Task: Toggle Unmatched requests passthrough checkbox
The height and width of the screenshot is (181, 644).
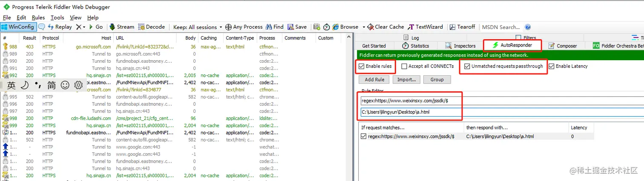Action: click(x=467, y=66)
